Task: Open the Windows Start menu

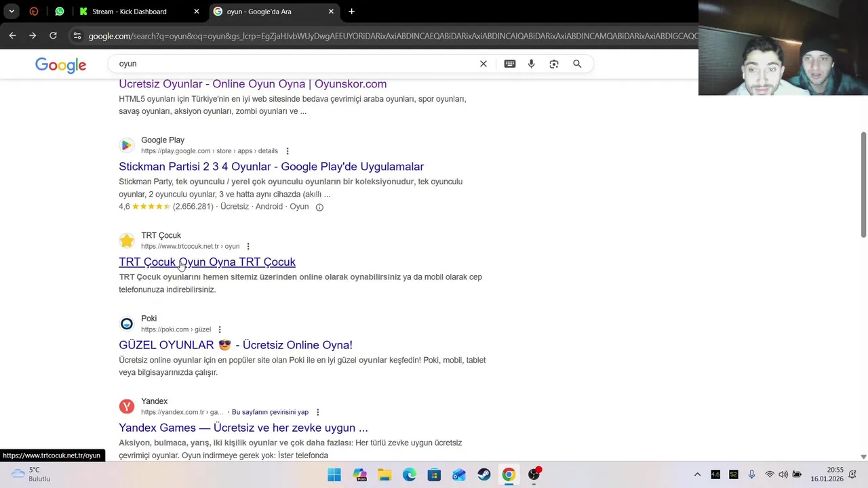Action: click(334, 475)
